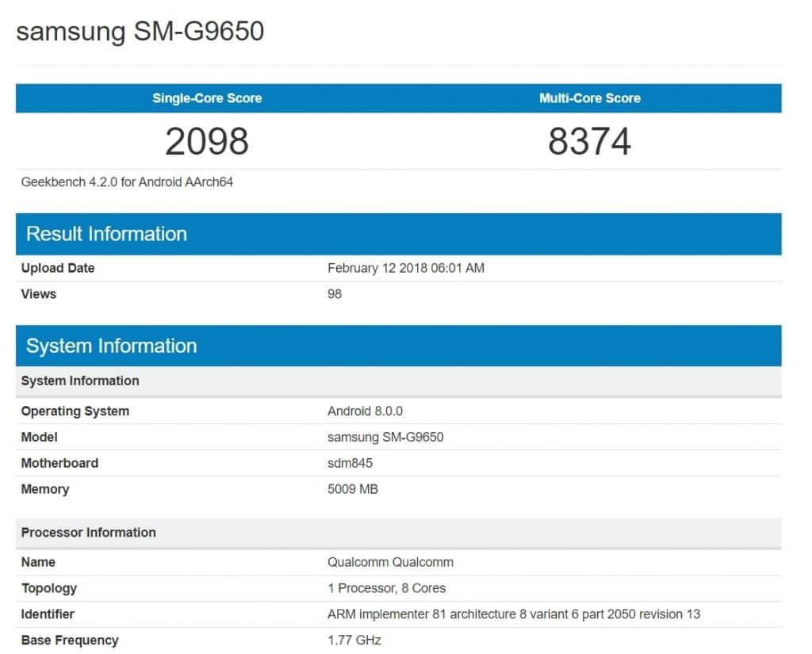Click the samsung SM-G9650 page title
This screenshot has width=812, height=654.
(x=140, y=32)
